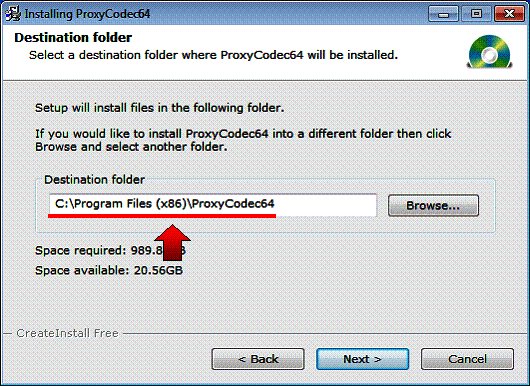Click the 'Space required' label
The height and width of the screenshot is (386, 530).
[x=80, y=250]
